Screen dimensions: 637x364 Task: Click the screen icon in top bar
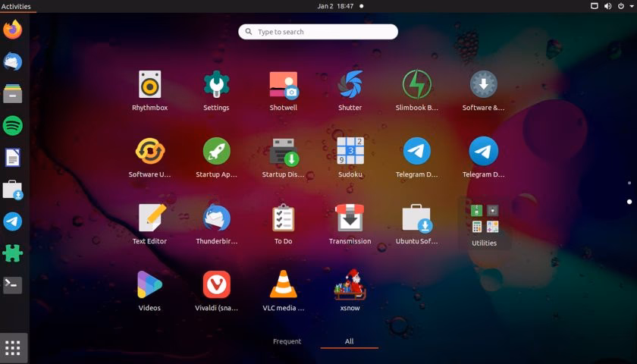(x=595, y=6)
